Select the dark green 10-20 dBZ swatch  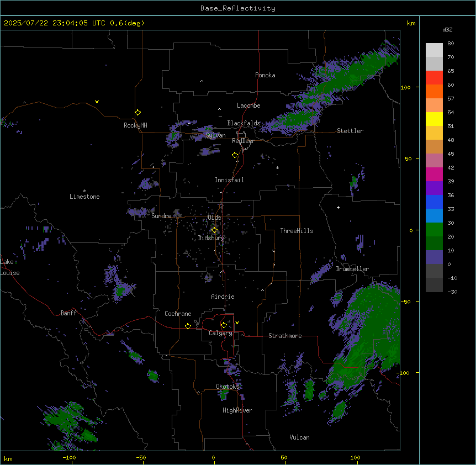[x=434, y=244]
